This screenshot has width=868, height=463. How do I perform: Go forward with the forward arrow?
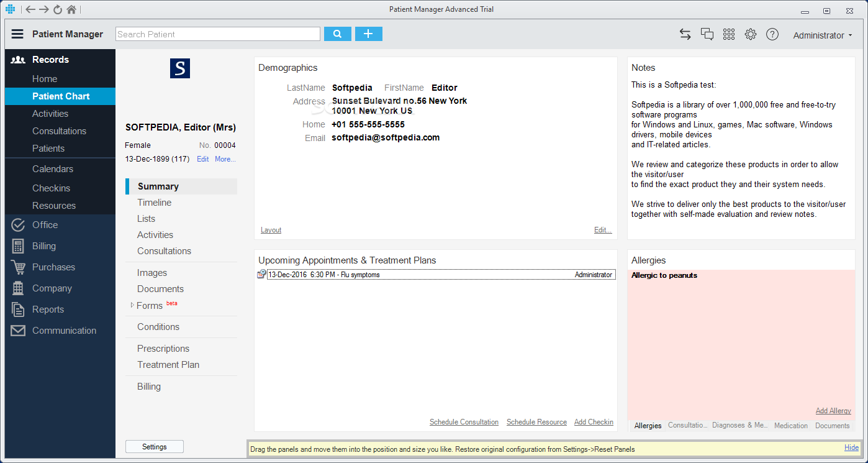coord(43,9)
